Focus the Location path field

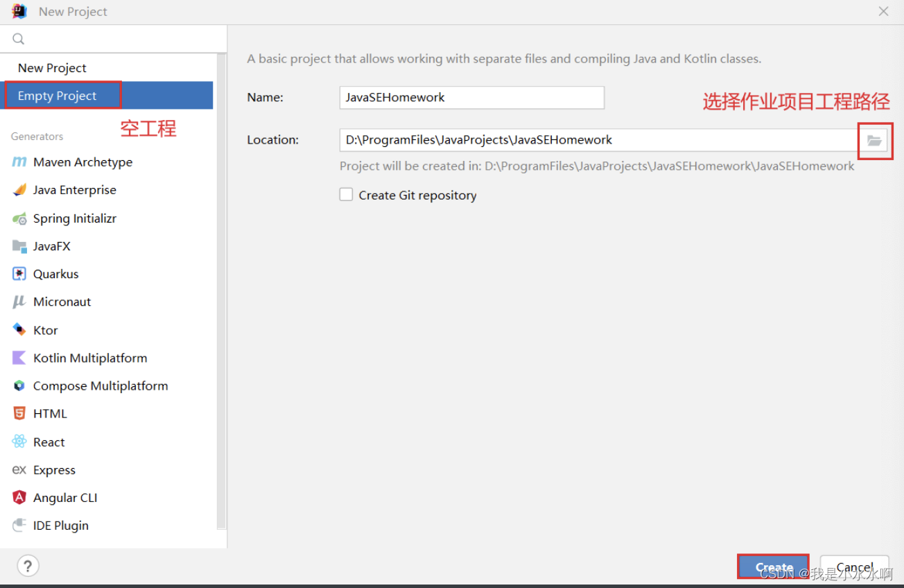click(x=600, y=140)
